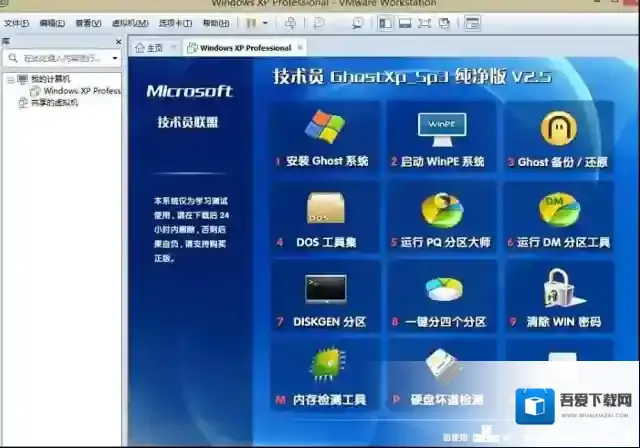Click the VM icon beside Windows XP Profess…
The image size is (640, 448).
(x=35, y=91)
